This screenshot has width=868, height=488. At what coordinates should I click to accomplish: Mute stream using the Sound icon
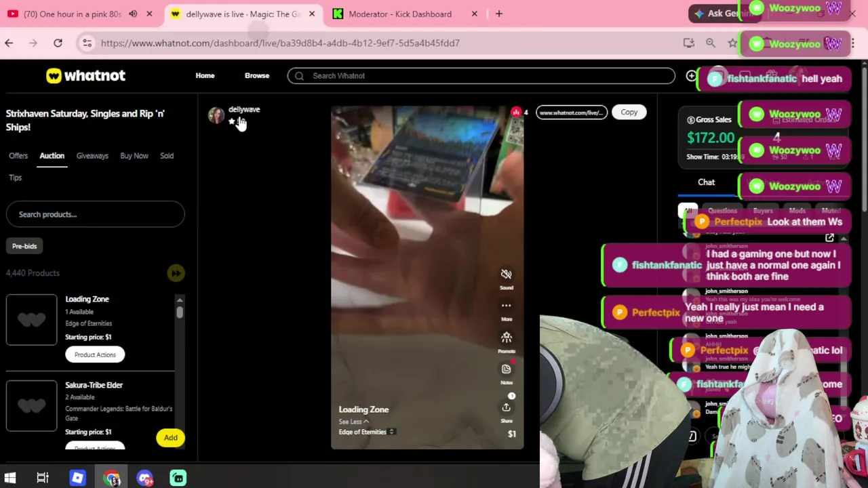pos(506,274)
